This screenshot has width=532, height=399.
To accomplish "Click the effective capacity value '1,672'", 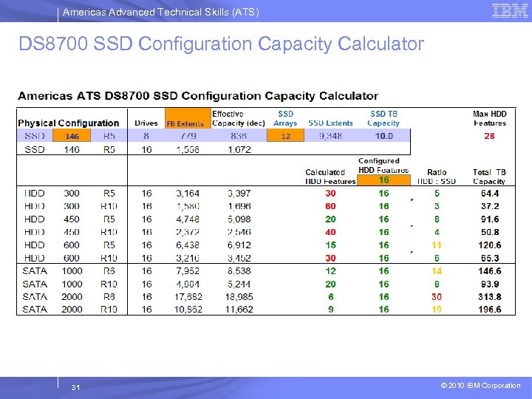I will (239, 149).
